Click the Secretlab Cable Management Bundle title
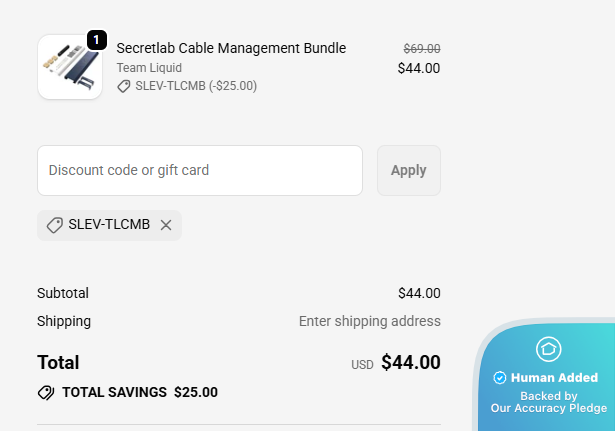Viewport: 615px width, 431px height. 231,48
